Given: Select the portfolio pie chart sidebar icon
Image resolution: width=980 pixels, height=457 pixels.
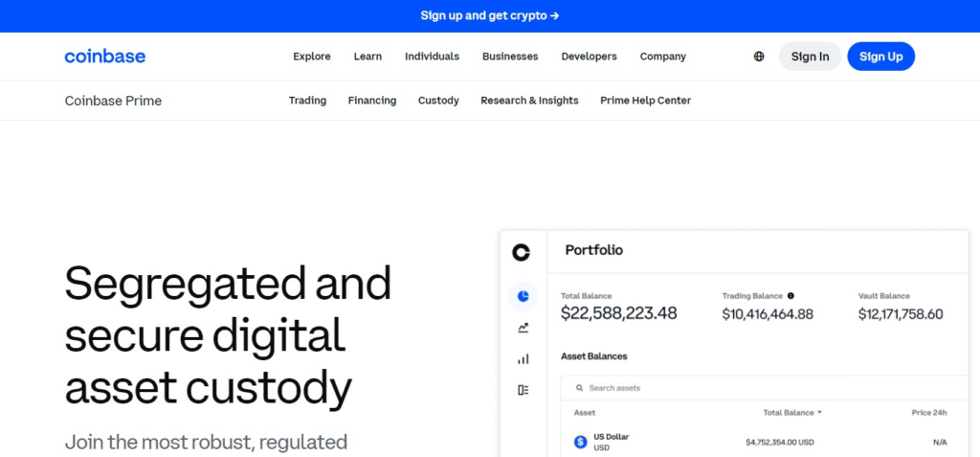Looking at the screenshot, I should tap(523, 296).
